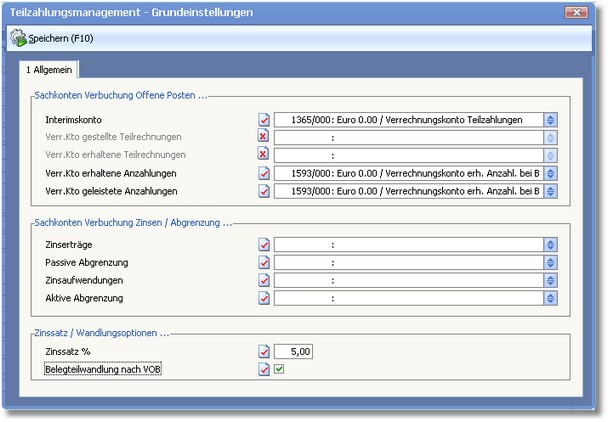Click the checkmark icon beside Zinssatz %
The height and width of the screenshot is (422, 608).
tap(264, 351)
